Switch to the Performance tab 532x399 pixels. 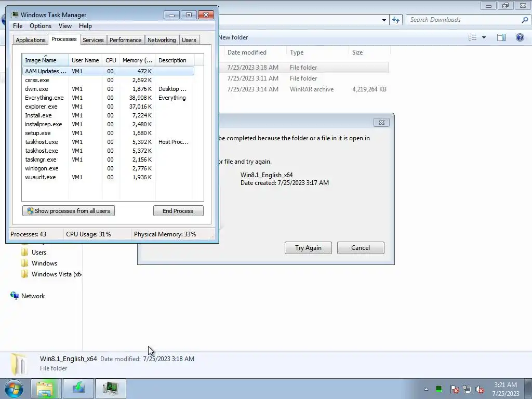point(126,40)
